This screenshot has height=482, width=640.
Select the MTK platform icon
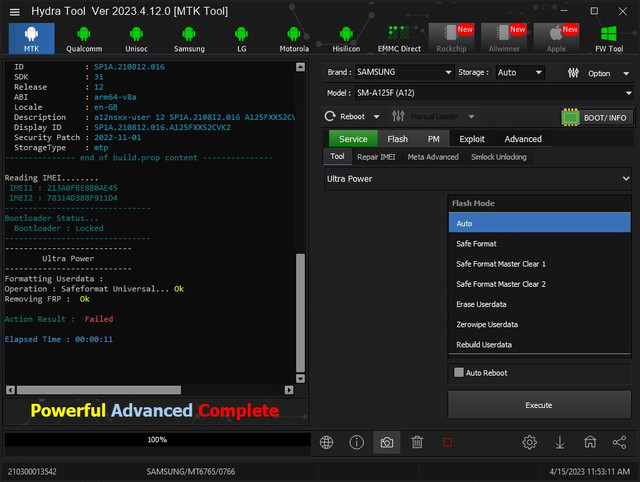tap(31, 38)
